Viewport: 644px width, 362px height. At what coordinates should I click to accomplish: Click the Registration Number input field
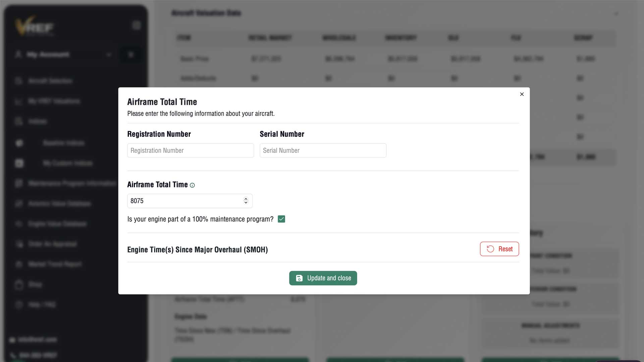coord(191,150)
